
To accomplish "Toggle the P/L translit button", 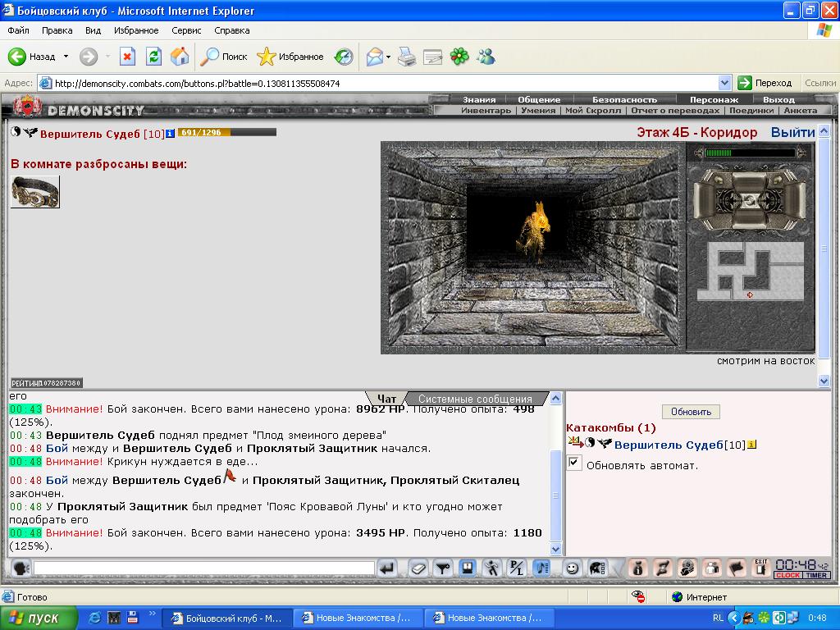I will (516, 568).
